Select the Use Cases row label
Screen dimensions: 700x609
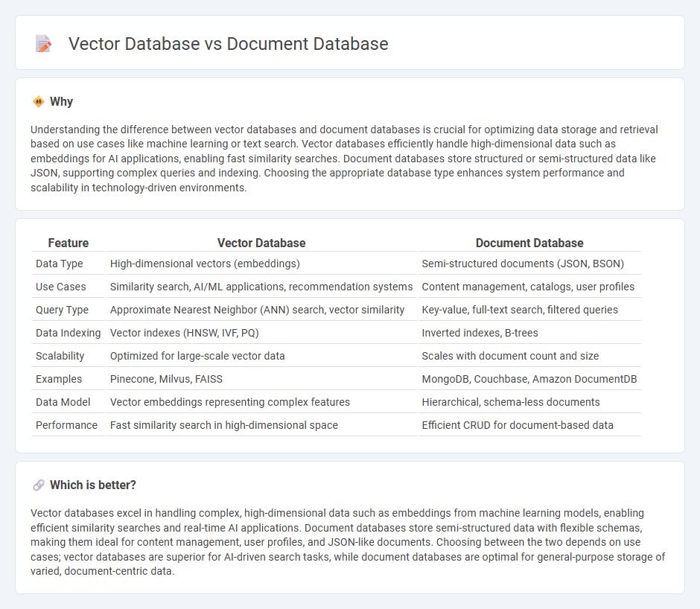[x=61, y=287]
